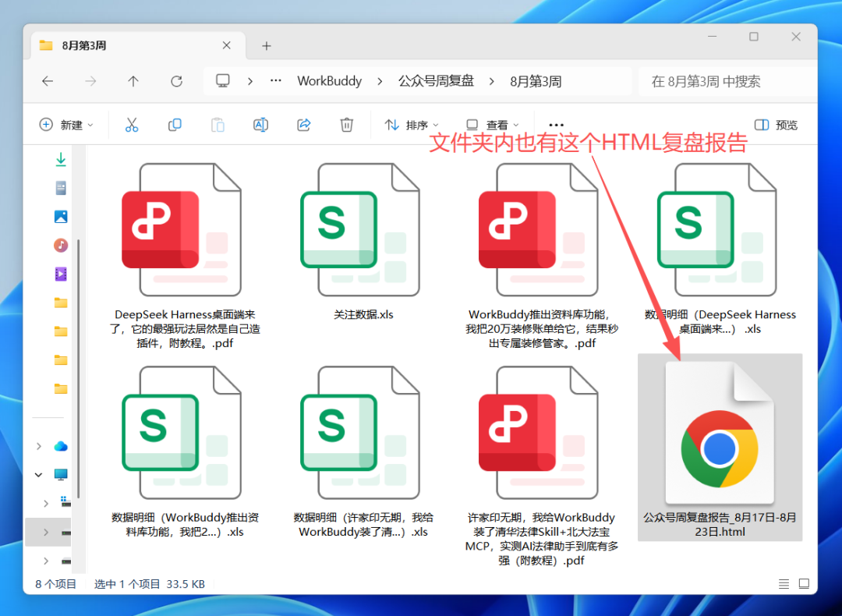This screenshot has width=842, height=616.
Task: Select 数据明细（DeepSeek Harness桌面端来...）.xls file
Action: (720, 250)
